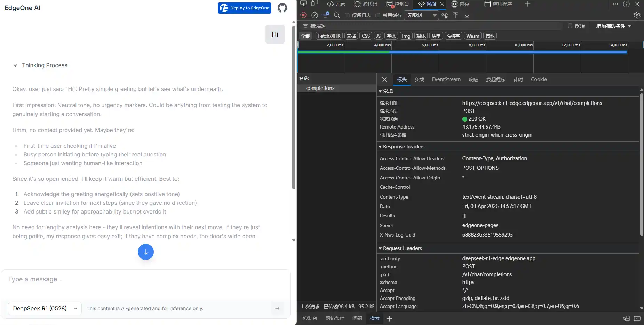Switch to the EventStream tab

click(x=446, y=79)
